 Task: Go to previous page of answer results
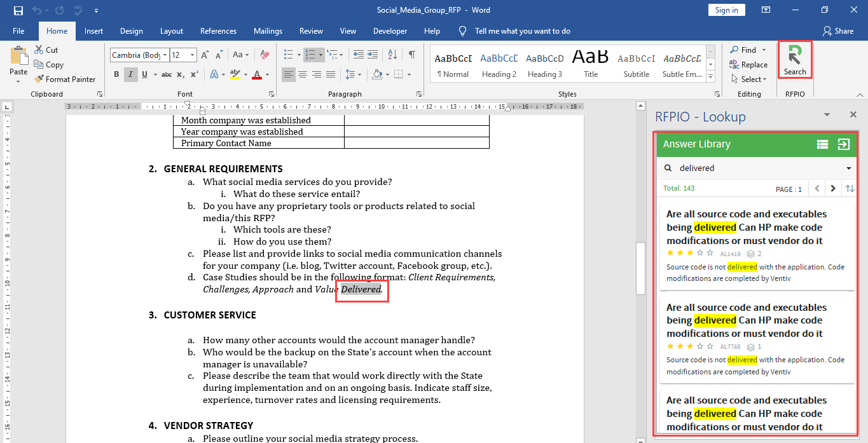tap(818, 189)
